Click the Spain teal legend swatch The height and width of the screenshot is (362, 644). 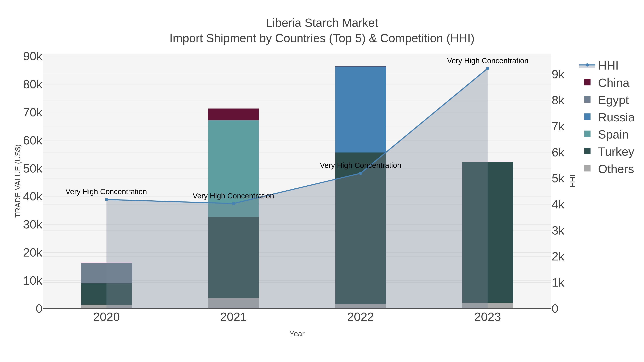[587, 134]
